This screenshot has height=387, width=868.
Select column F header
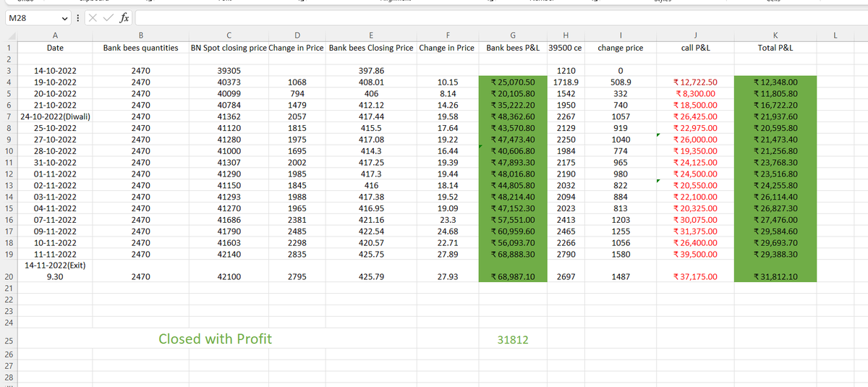coord(448,34)
